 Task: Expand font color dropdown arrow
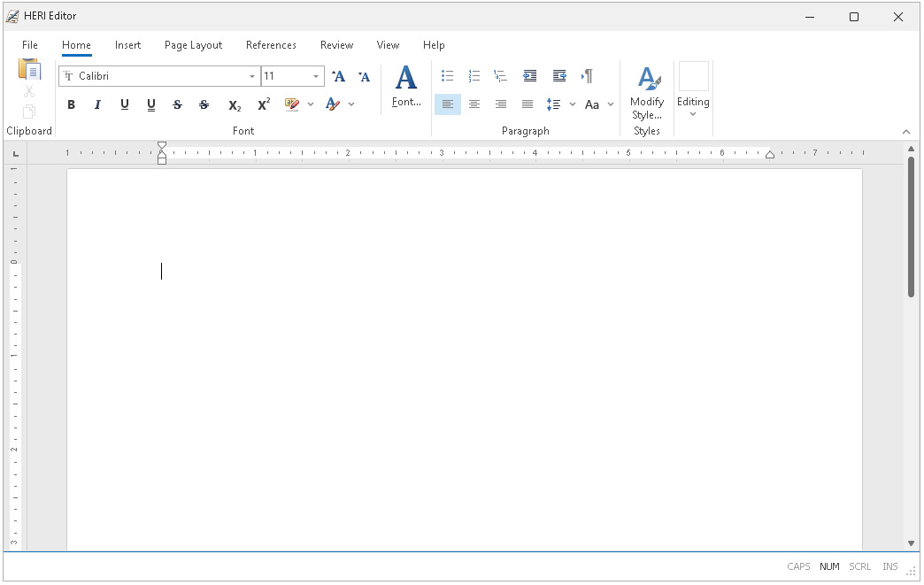click(x=351, y=104)
